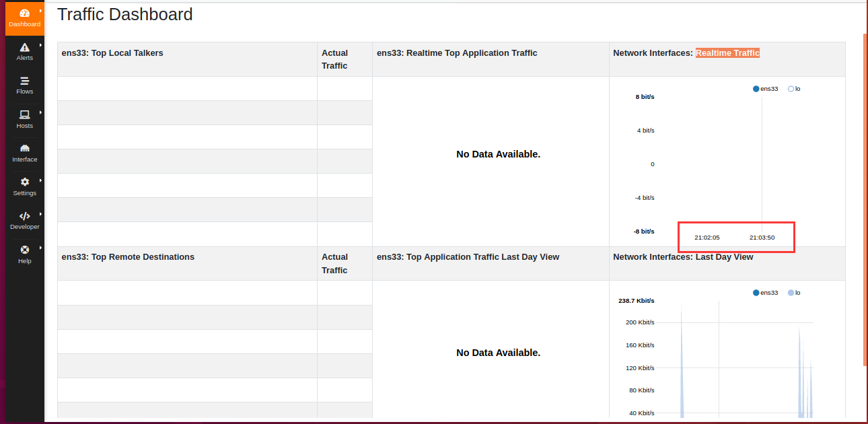Click the Settings gear icon
The height and width of the screenshot is (424, 868).
25,182
